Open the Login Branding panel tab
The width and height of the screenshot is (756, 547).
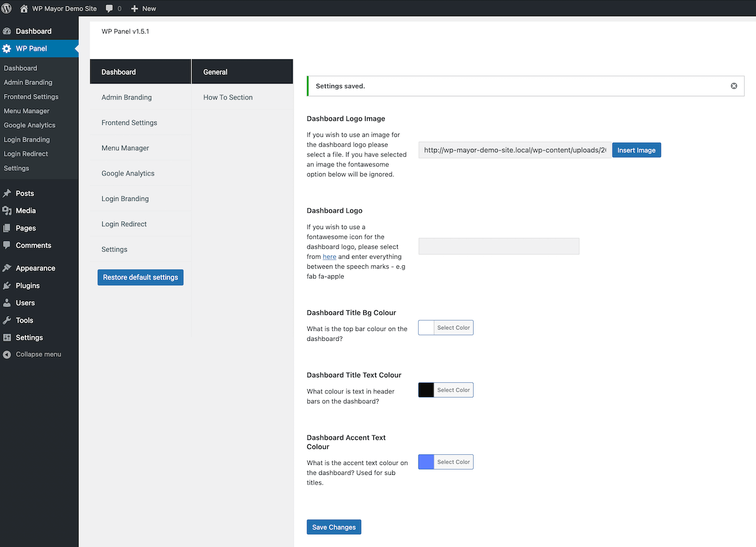click(x=141, y=199)
